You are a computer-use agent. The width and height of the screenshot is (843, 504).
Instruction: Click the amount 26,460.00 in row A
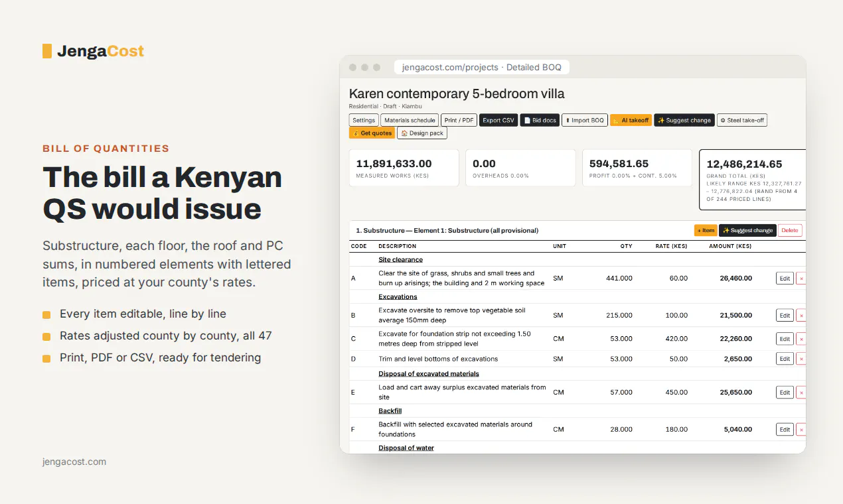coord(736,279)
